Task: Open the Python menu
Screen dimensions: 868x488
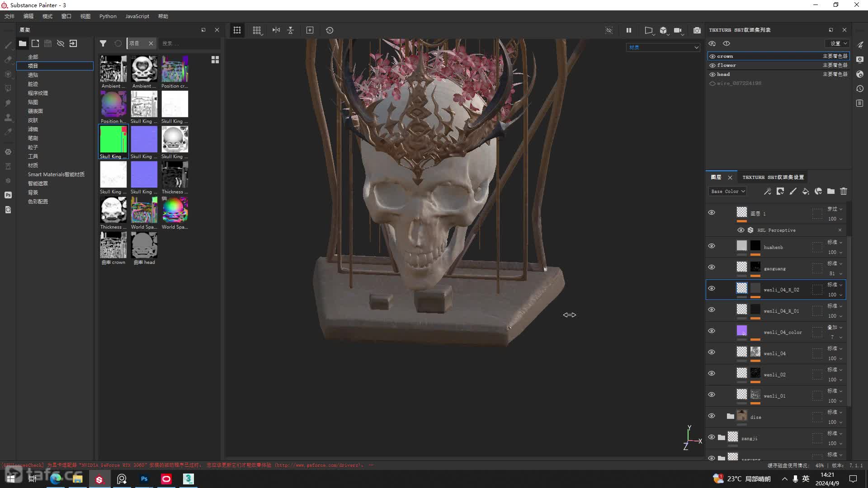Action: (108, 16)
